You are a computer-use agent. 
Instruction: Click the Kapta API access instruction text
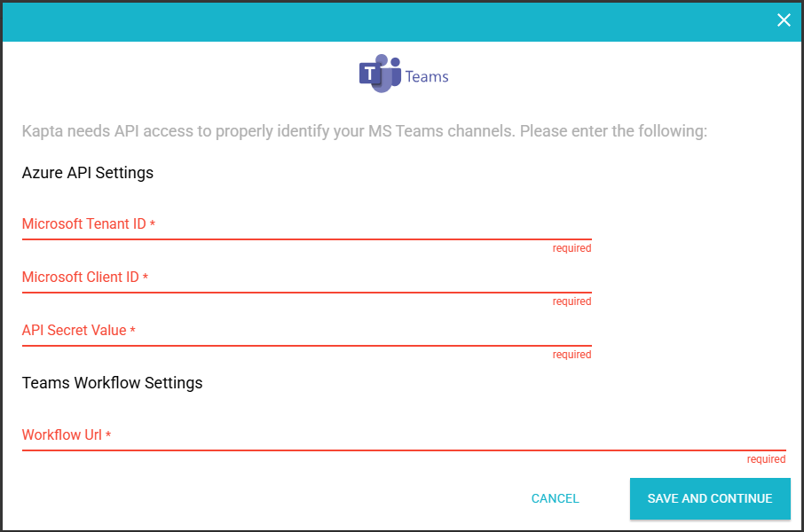tap(364, 132)
